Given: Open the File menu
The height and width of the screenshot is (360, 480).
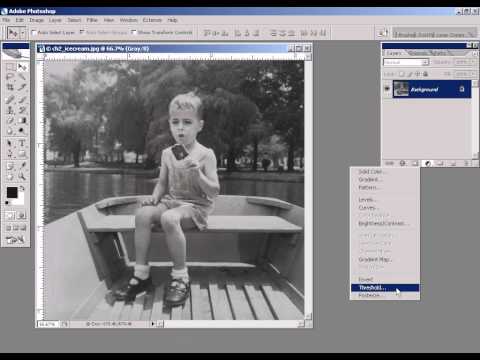Looking at the screenshot, I should pos(6,20).
